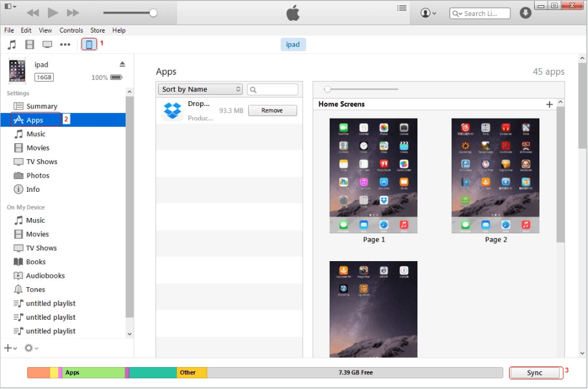The width and height of the screenshot is (588, 389).
Task: Adjust the volume slider
Action: (x=153, y=12)
